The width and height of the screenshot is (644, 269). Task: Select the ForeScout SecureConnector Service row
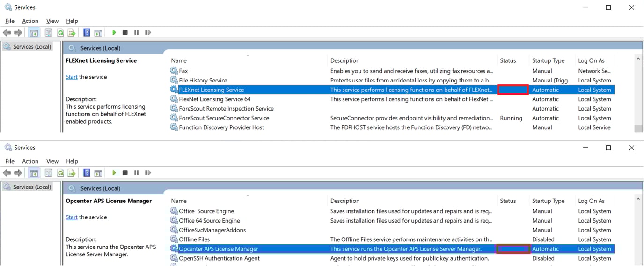pos(224,118)
